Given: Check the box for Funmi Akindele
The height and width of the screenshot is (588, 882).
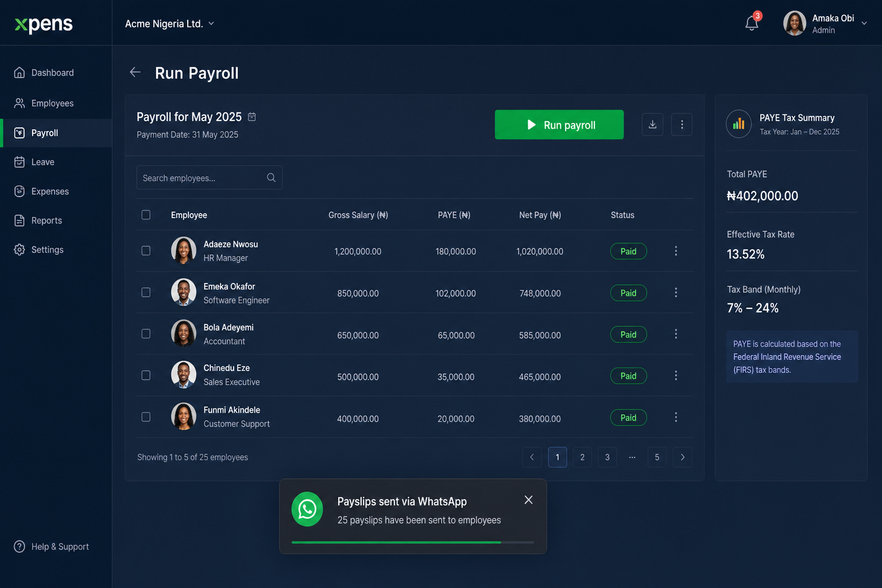Looking at the screenshot, I should [x=146, y=417].
